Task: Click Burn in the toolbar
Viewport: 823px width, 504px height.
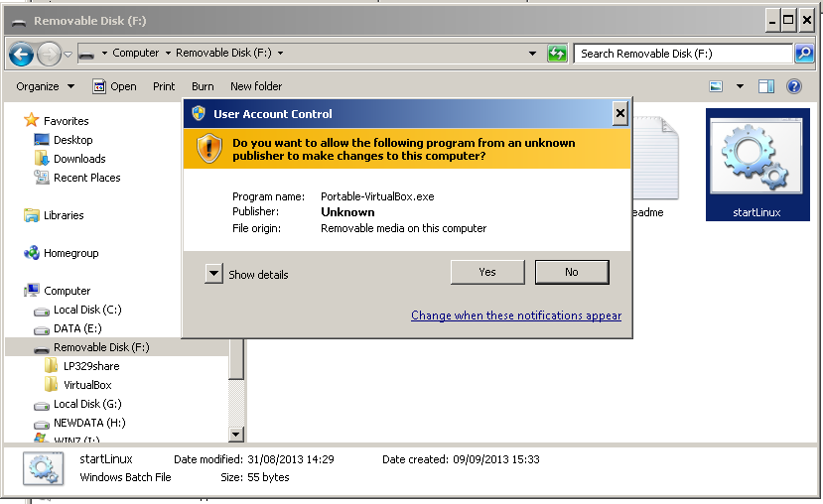Action: coord(203,86)
